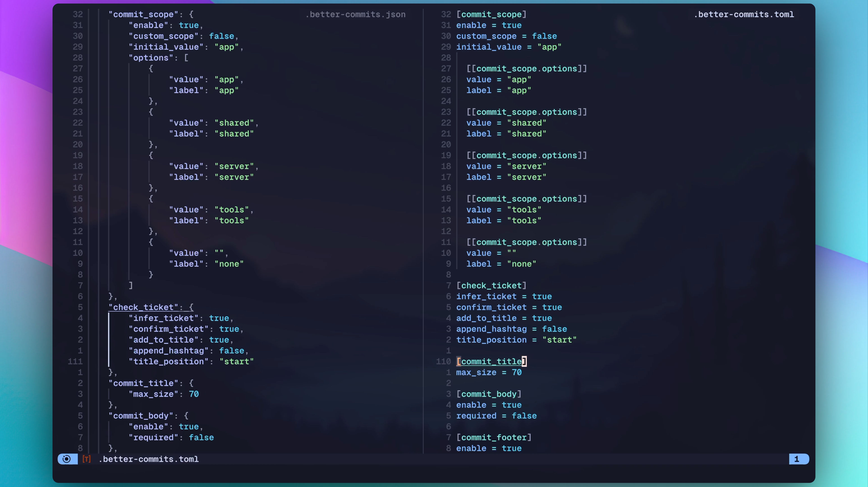Viewport: 868px width, 487px height.
Task: Click add_to_title = true in the TOML pane
Action: [x=504, y=318]
